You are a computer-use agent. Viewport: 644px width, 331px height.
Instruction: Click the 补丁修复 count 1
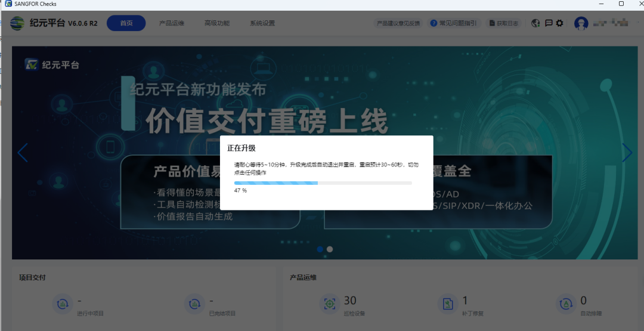[465, 301]
